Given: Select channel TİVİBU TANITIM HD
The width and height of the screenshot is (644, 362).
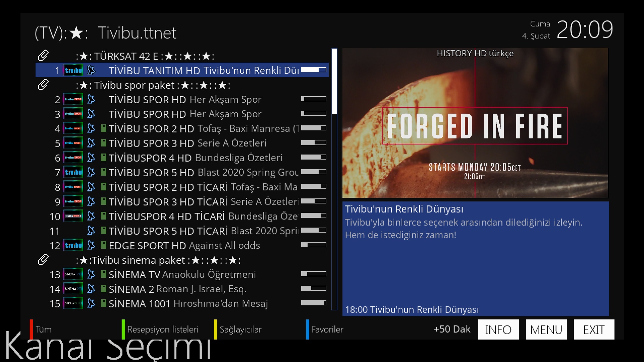Looking at the screenshot, I should click(182, 70).
